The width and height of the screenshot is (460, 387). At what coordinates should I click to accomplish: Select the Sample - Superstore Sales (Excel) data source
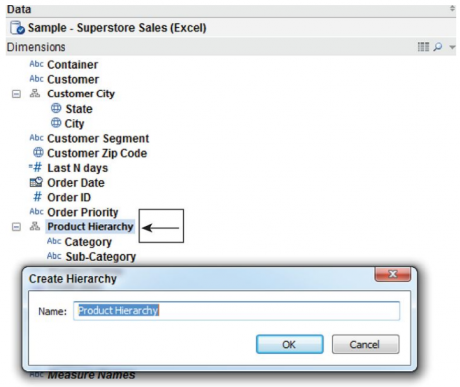pyautogui.click(x=117, y=28)
